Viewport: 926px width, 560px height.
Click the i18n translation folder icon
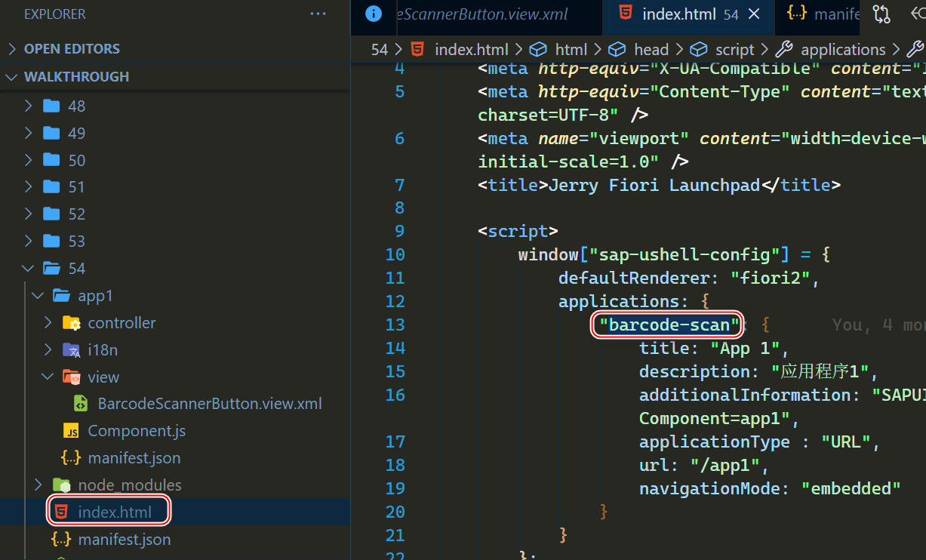point(72,350)
